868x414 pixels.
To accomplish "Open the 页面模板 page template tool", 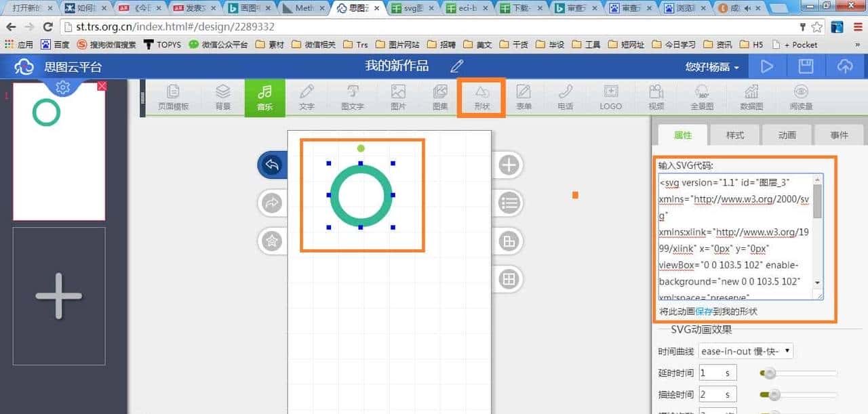I will [x=174, y=98].
